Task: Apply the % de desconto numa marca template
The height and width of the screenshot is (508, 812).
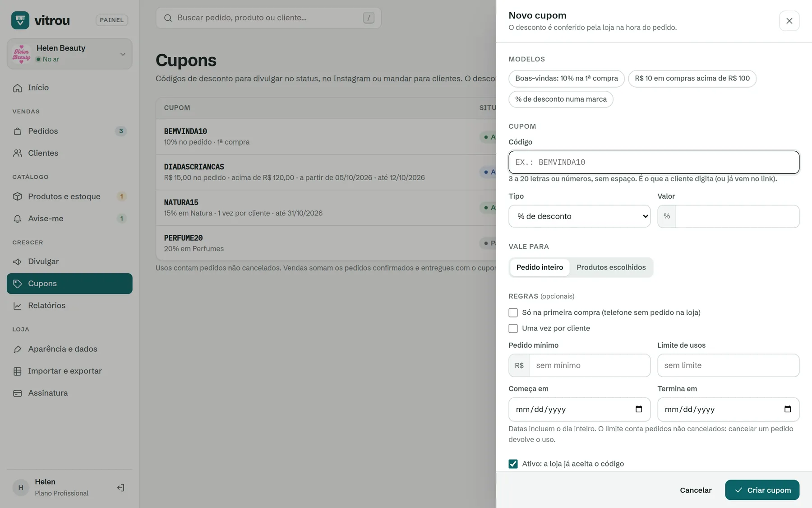Action: click(x=561, y=99)
